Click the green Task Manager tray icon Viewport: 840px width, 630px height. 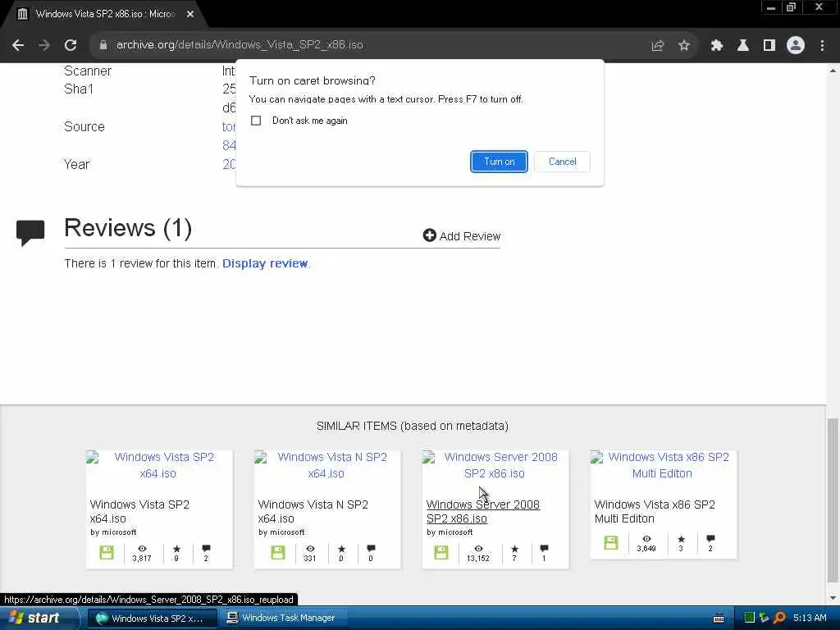[x=749, y=618]
